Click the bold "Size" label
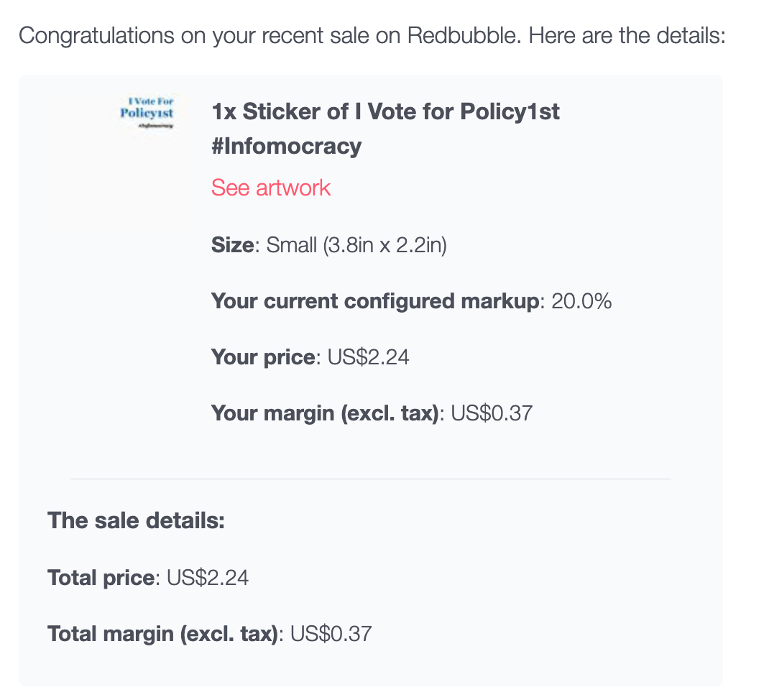769x700 pixels. click(232, 245)
